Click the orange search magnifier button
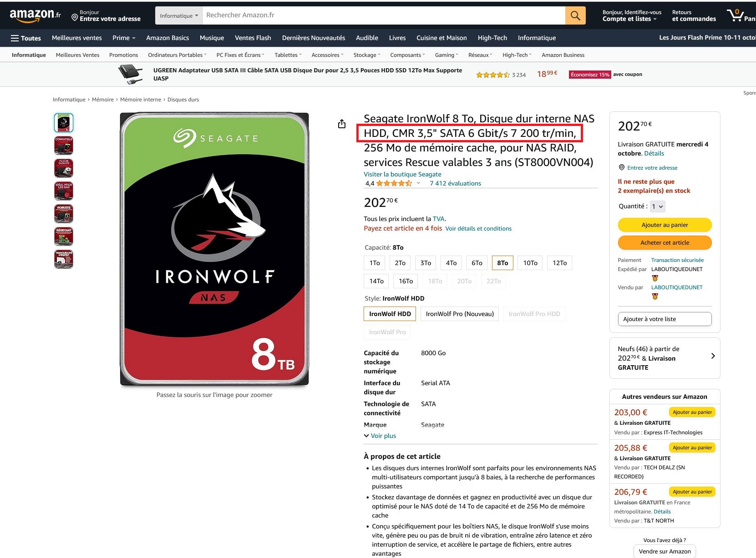756x558 pixels. pyautogui.click(x=575, y=15)
